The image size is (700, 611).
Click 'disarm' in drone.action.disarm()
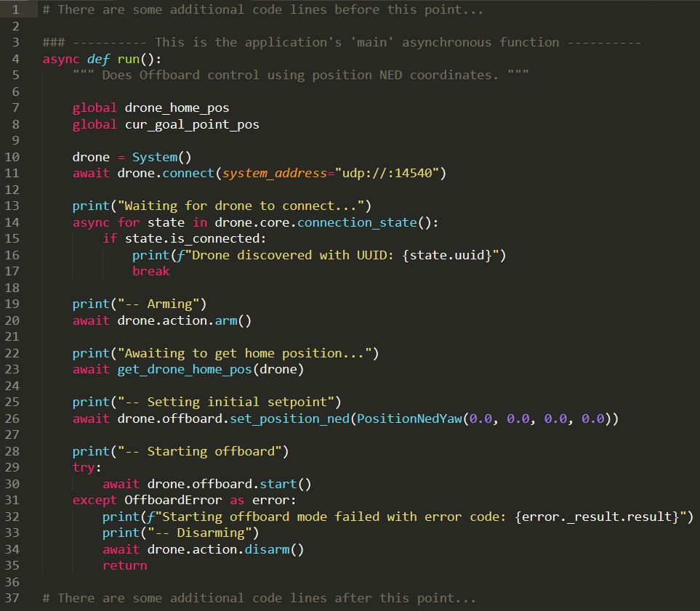click(x=267, y=549)
